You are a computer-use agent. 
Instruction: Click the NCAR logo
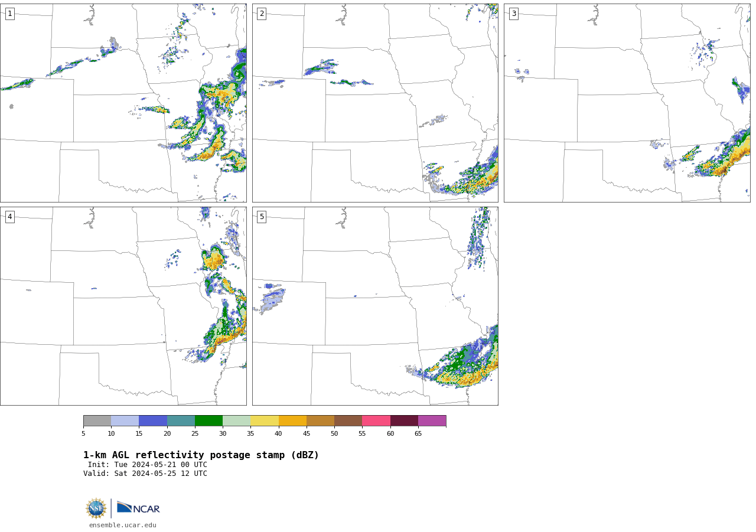(138, 508)
